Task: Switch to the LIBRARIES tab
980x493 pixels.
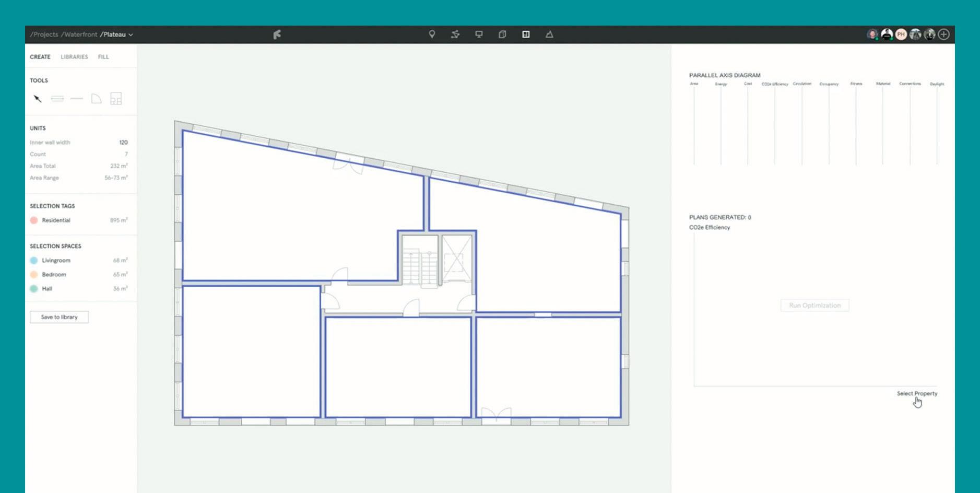Action: click(74, 57)
